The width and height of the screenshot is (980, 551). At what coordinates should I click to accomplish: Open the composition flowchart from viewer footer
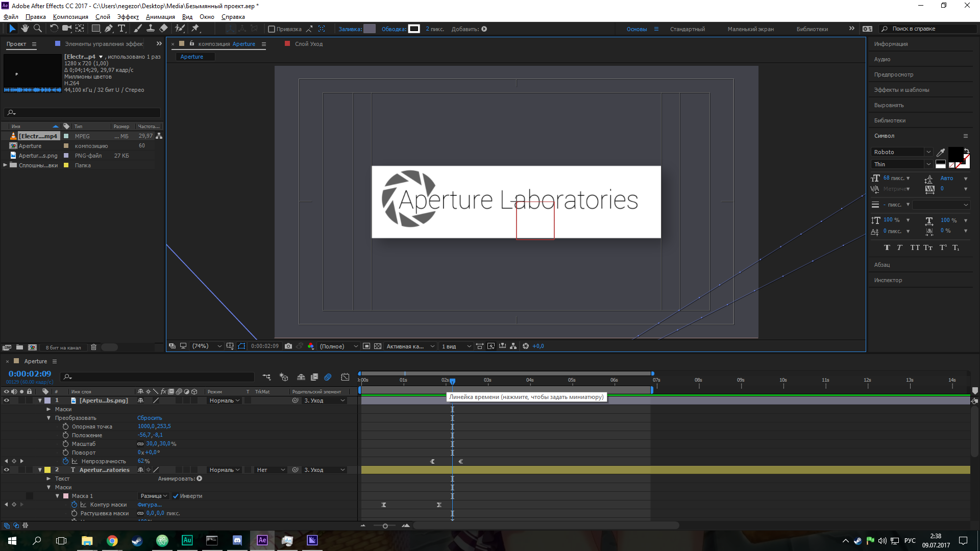[x=513, y=346]
